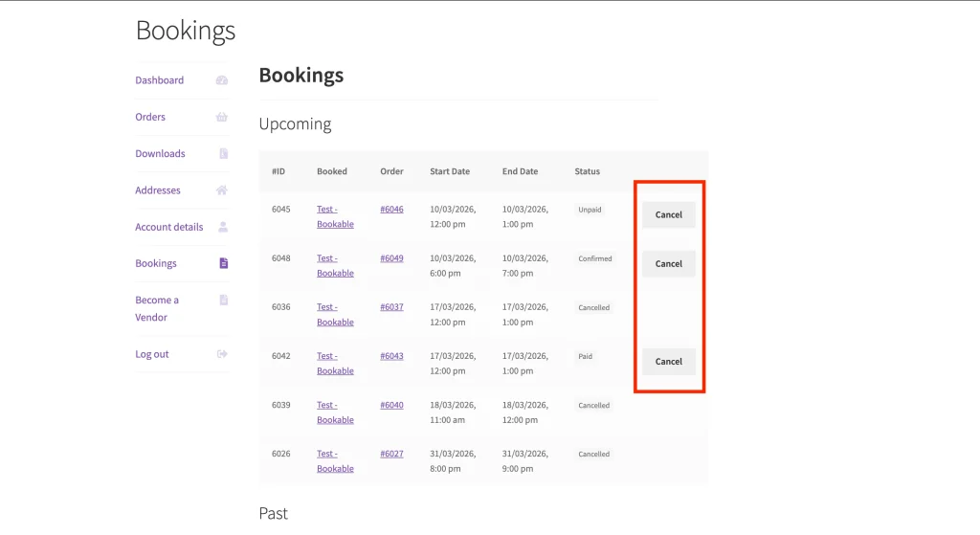Cancel confirmed booking 6048
Viewport: 980px width, 535px height.
[669, 264]
